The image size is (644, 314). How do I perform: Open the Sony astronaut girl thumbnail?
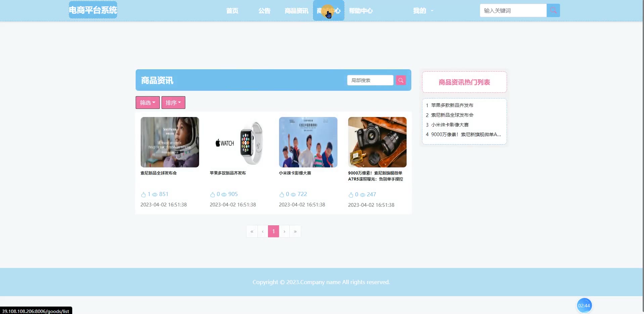point(170,142)
